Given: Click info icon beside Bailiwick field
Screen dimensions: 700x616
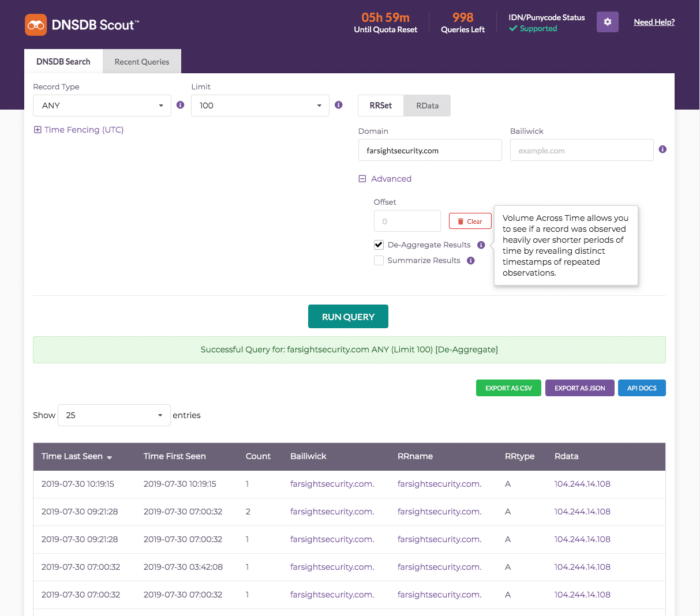Looking at the screenshot, I should pyautogui.click(x=662, y=149).
